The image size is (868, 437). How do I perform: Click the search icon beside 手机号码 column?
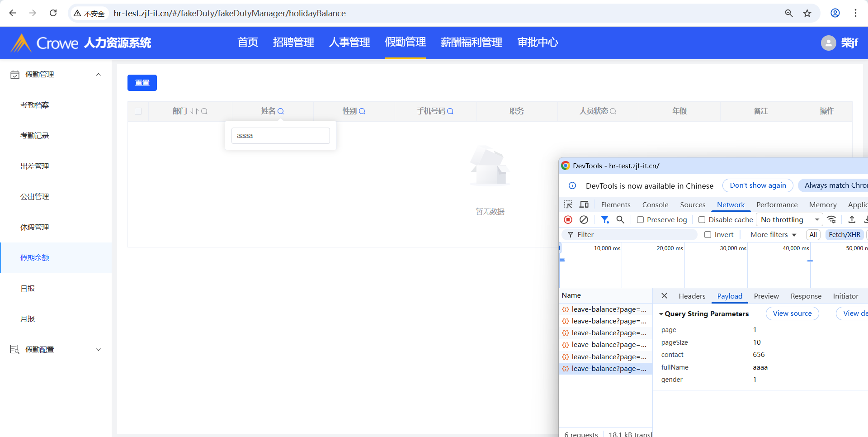tap(450, 111)
